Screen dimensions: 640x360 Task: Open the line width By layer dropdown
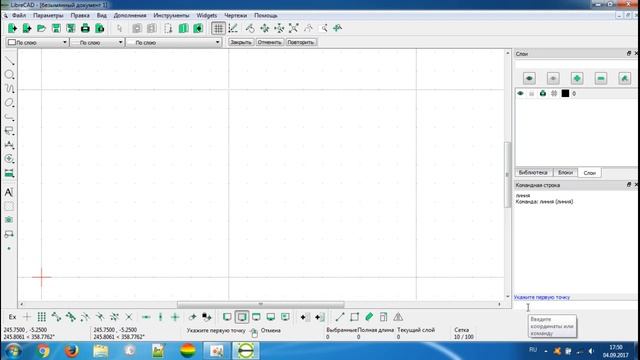click(x=97, y=42)
